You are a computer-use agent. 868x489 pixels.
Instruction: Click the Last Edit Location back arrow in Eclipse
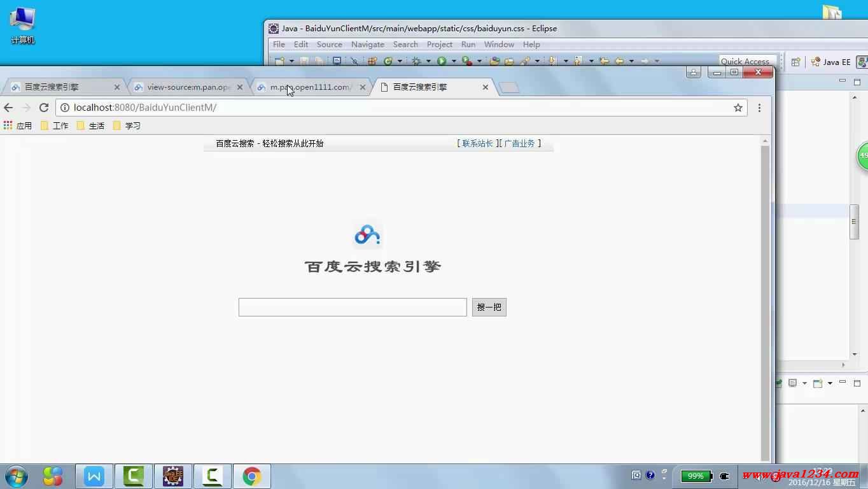pyautogui.click(x=604, y=61)
